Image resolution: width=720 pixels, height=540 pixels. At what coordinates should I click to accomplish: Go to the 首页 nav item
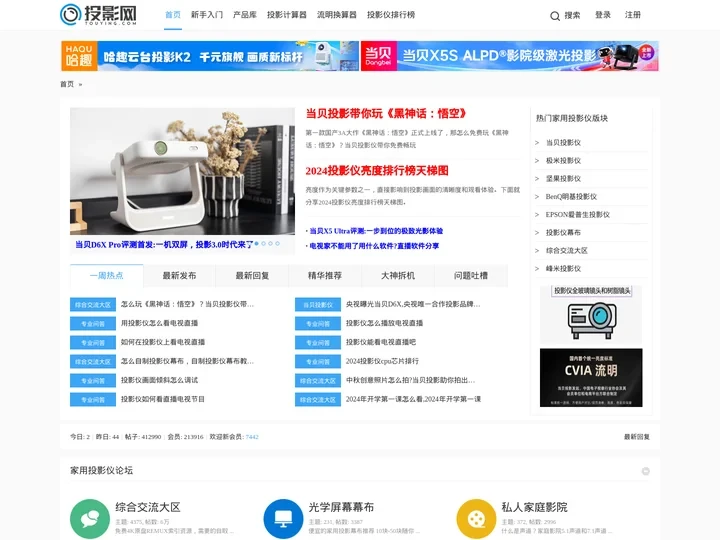[x=173, y=15]
